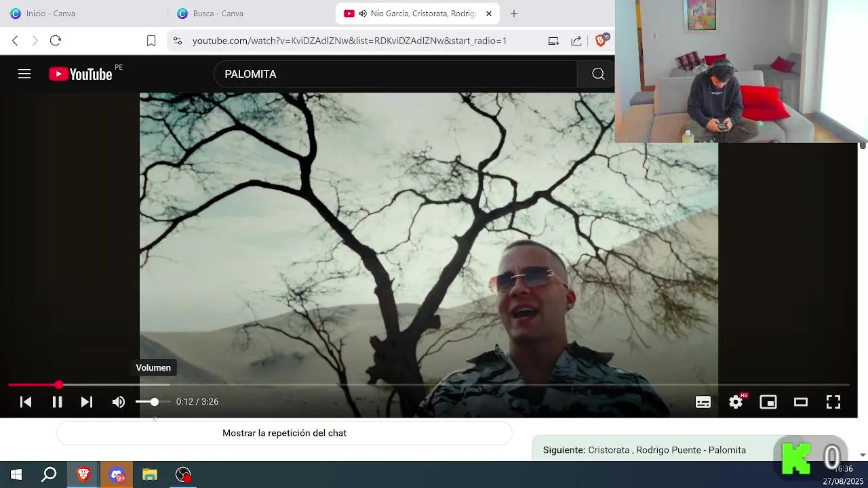The height and width of the screenshot is (488, 868).
Task: Open a new browser tab
Action: [514, 14]
